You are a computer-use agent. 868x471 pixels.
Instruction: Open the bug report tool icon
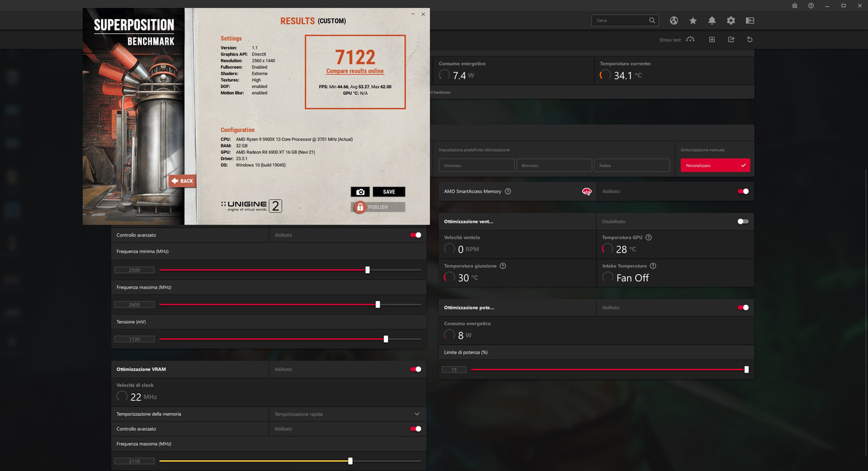(x=795, y=5)
